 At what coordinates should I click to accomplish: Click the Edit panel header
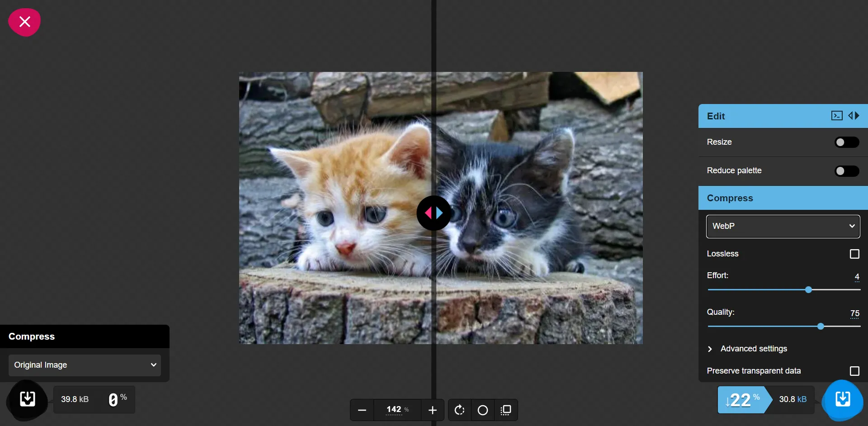point(783,116)
